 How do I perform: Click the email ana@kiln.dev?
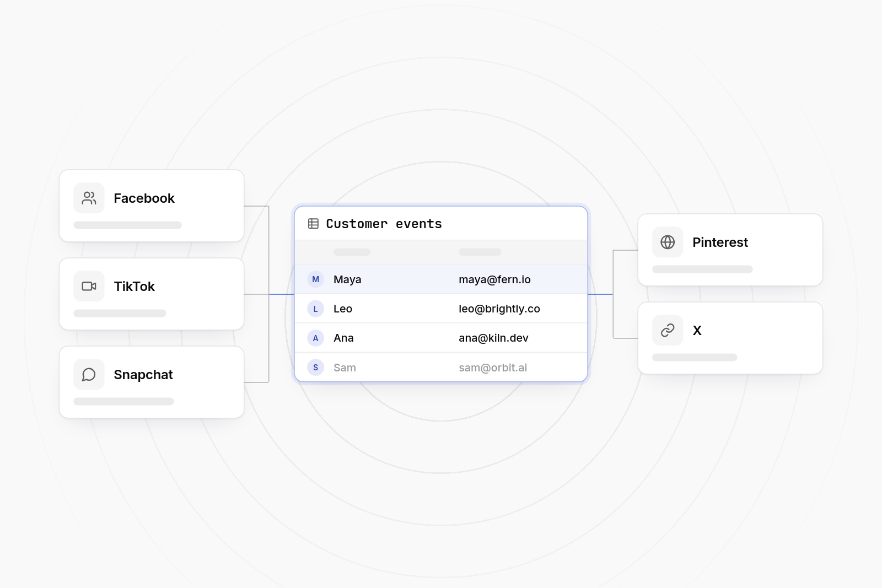[493, 338]
